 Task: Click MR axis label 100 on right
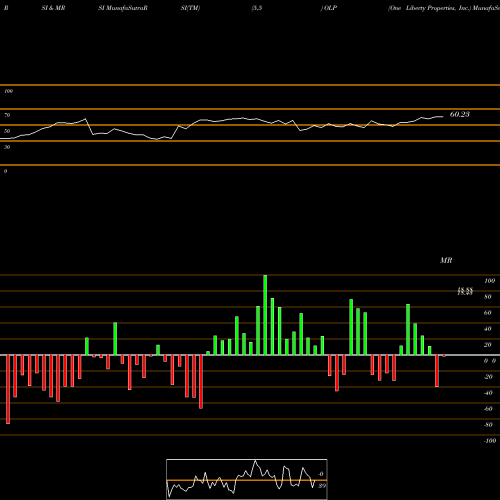tap(489, 281)
